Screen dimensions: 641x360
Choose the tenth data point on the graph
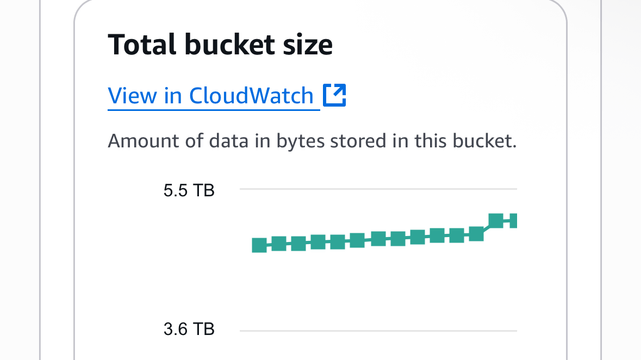click(437, 235)
